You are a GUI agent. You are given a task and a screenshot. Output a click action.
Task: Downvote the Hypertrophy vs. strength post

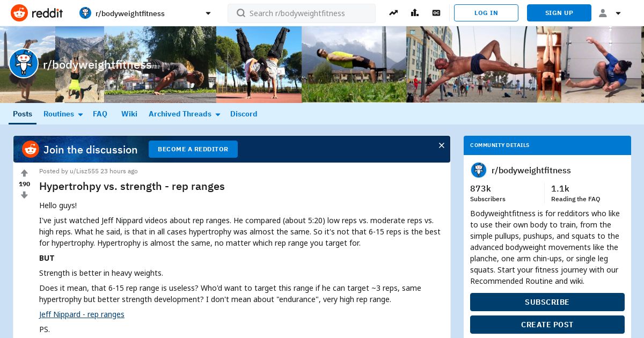[x=24, y=195]
